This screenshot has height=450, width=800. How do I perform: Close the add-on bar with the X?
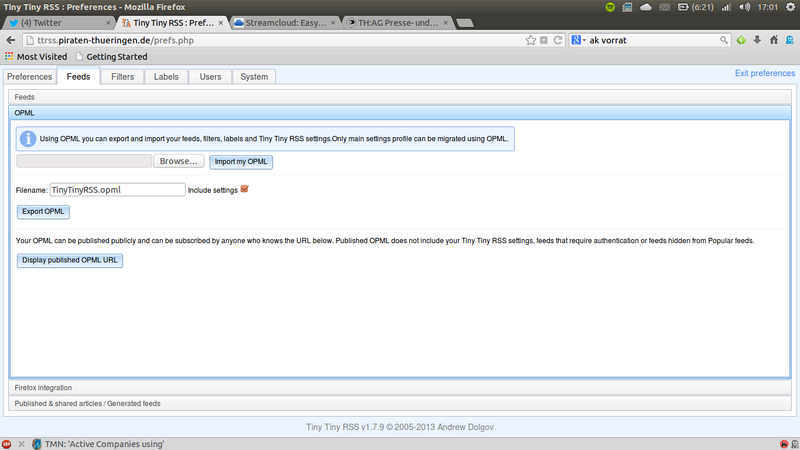[x=21, y=444]
